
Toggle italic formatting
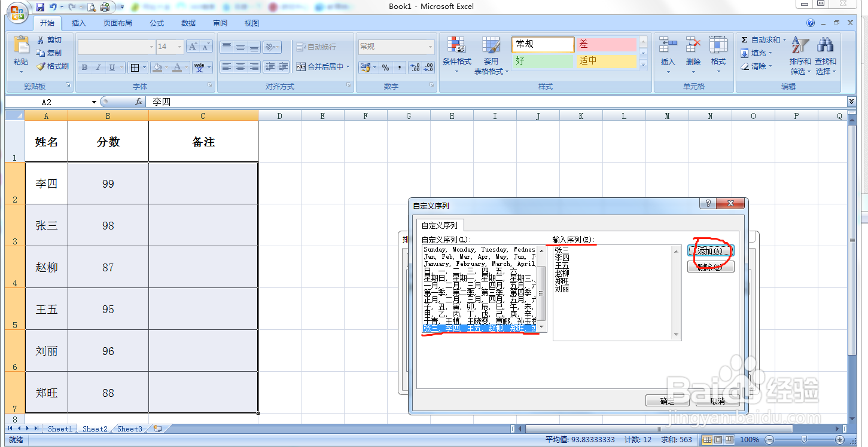click(x=98, y=68)
